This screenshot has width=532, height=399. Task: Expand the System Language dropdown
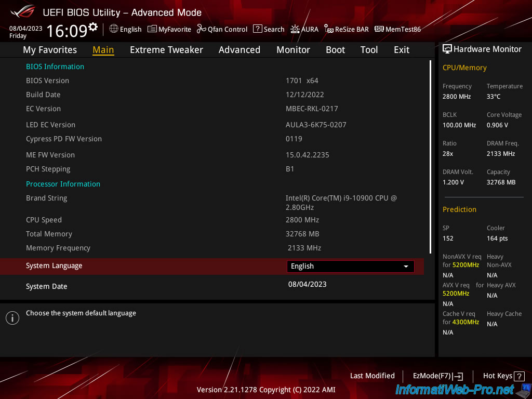click(350, 267)
